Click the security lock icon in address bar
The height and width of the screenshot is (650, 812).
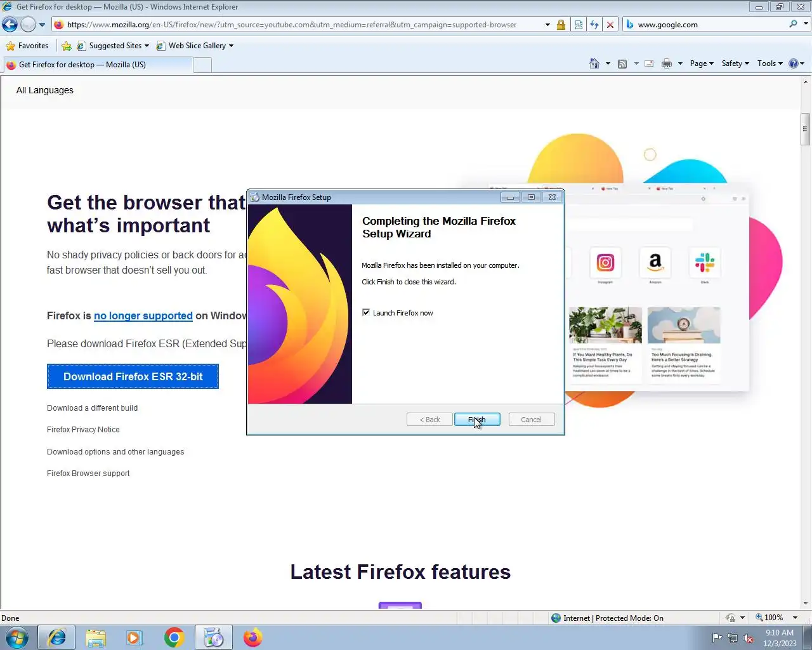(x=561, y=25)
